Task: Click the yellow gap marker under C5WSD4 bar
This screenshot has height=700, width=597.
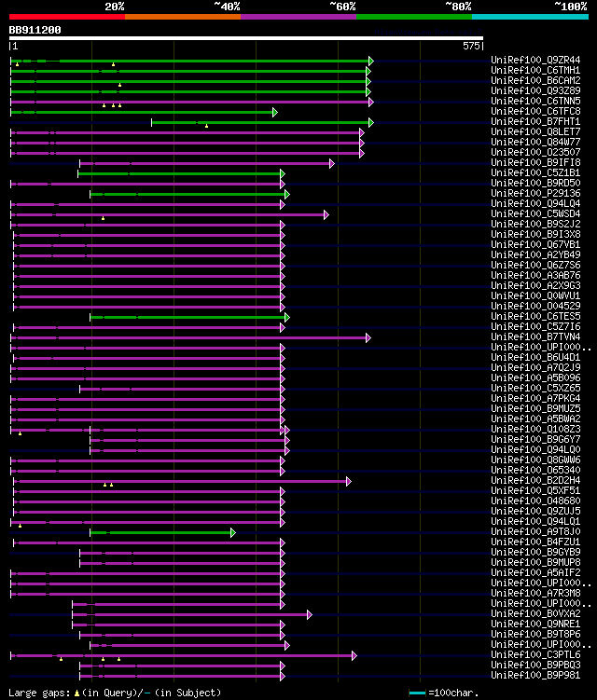Action: [x=104, y=218]
